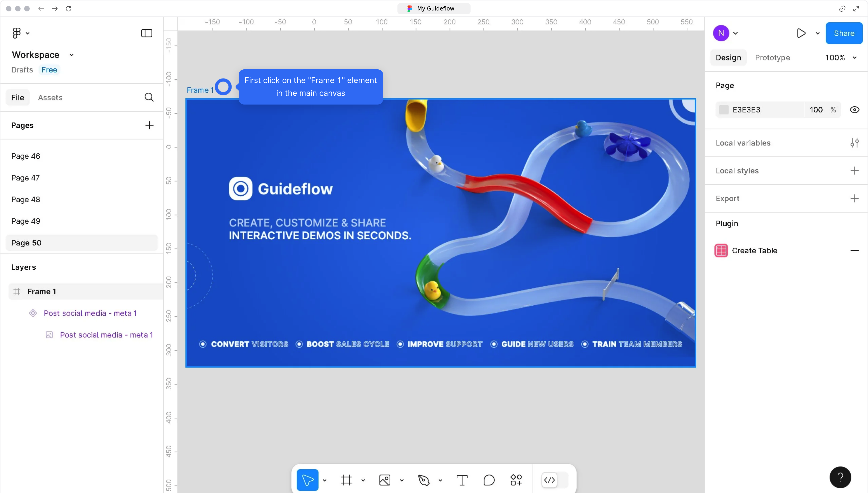The image size is (868, 493).
Task: Select the Comment tool
Action: 489,480
